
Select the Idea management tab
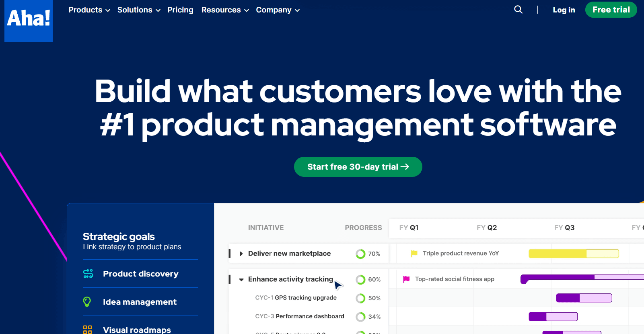(140, 302)
